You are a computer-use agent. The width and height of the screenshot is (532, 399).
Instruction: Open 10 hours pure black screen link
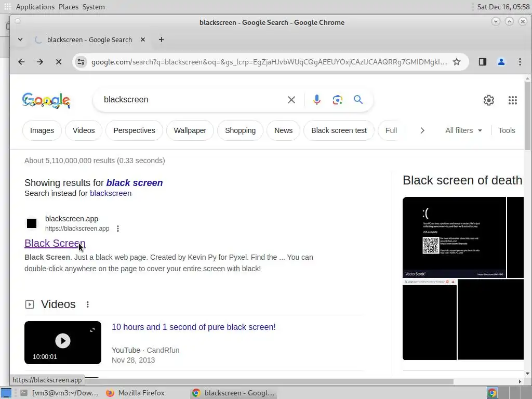tap(194, 327)
